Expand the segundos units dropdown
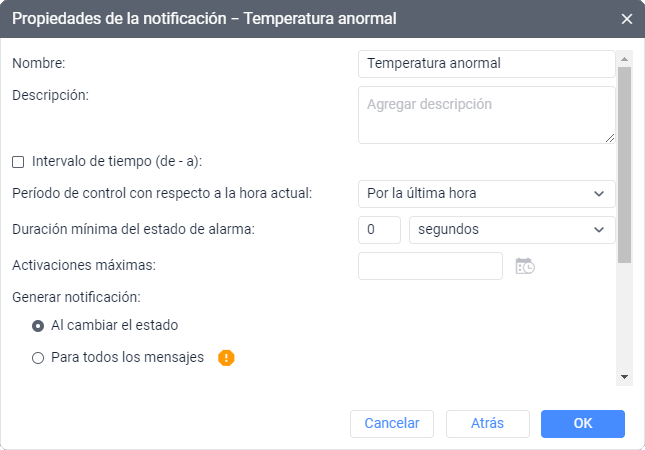This screenshot has width=645, height=450. click(x=512, y=229)
